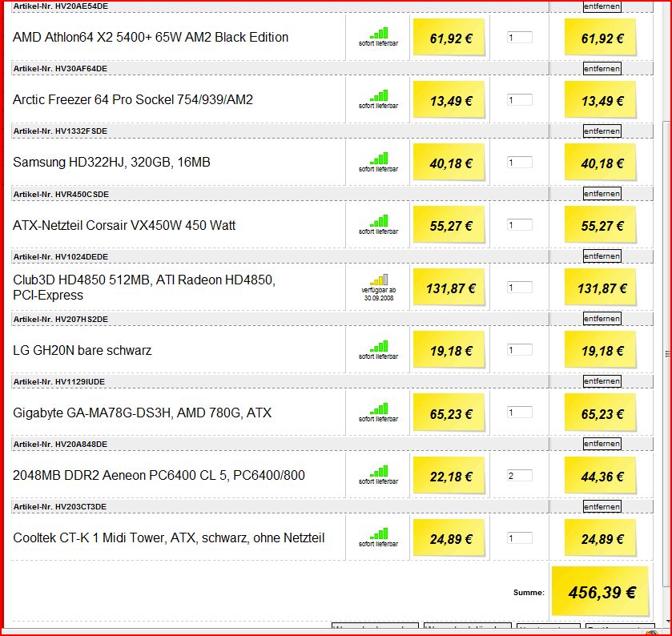Remove the Gigabyte GA-MA78G-DS3H motherboard
This screenshot has width=672, height=636.
coord(602,381)
